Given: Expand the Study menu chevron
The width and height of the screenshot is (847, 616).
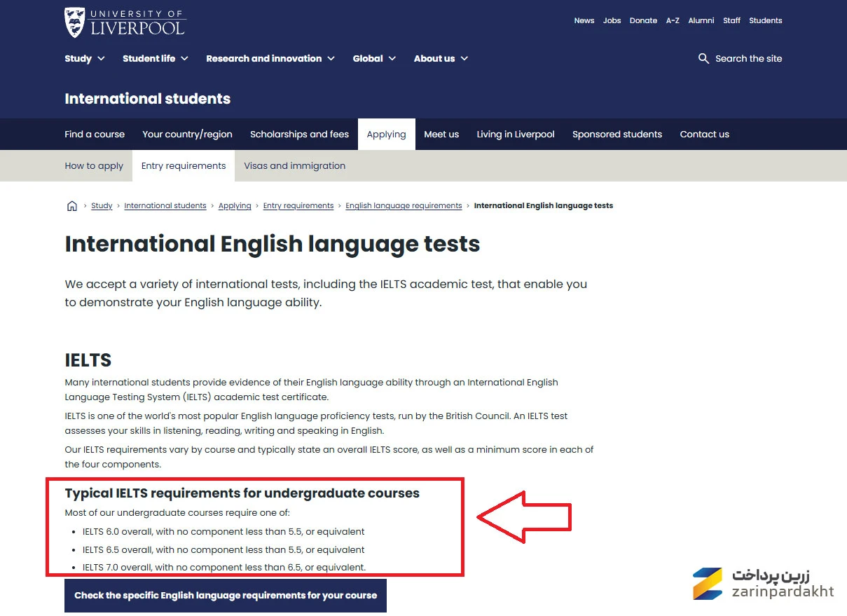Looking at the screenshot, I should coord(101,59).
